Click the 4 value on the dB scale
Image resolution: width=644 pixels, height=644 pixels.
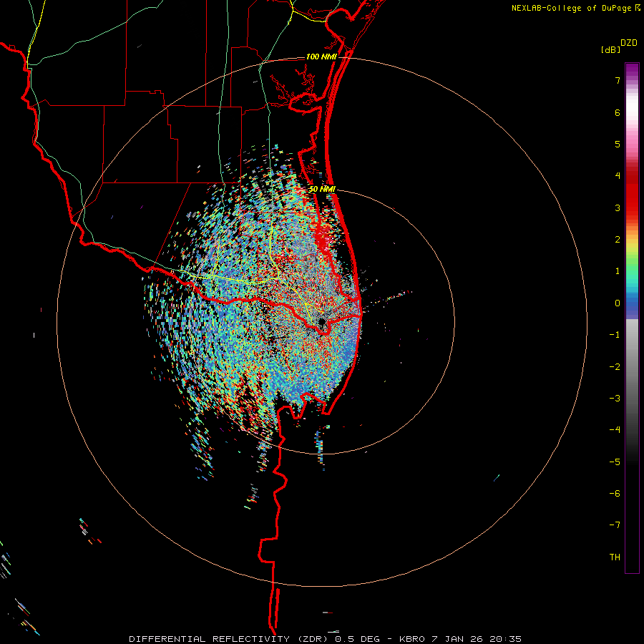(618, 176)
